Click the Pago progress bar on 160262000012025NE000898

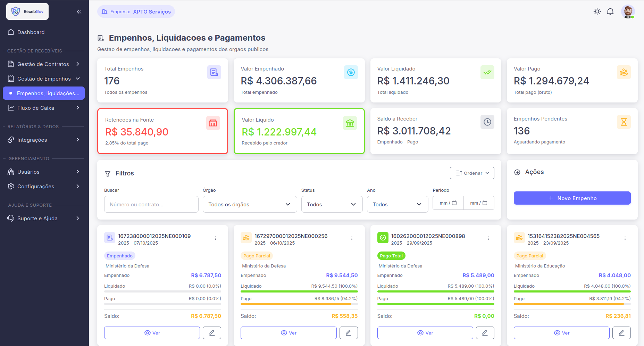tap(436, 304)
